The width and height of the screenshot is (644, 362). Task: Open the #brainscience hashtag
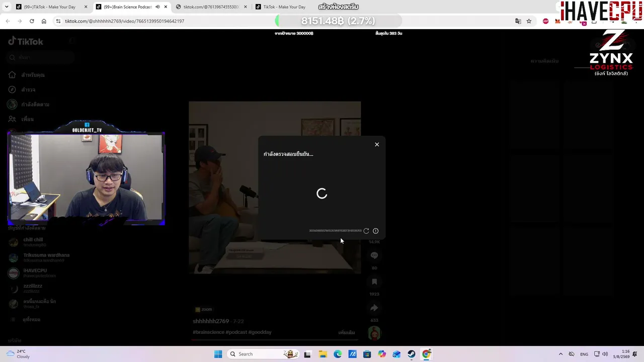208,332
